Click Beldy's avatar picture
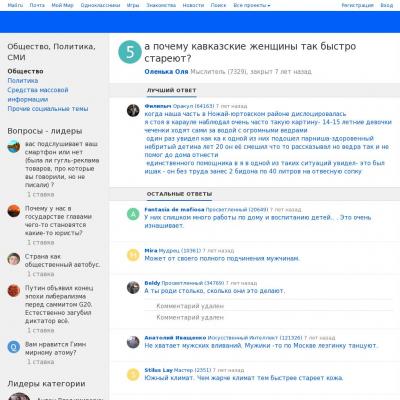Viewport: 400px width, 400px height. 133,287
